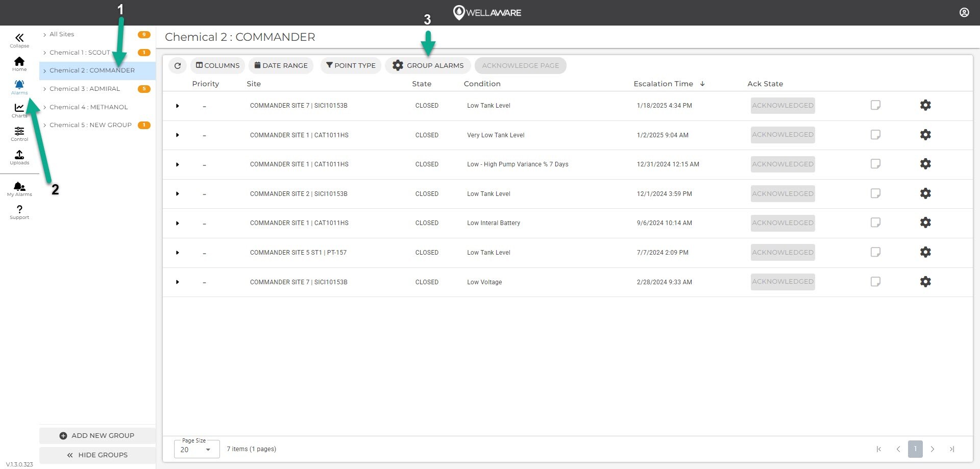
Task: Open note for PT-157 alarm
Action: (875, 252)
